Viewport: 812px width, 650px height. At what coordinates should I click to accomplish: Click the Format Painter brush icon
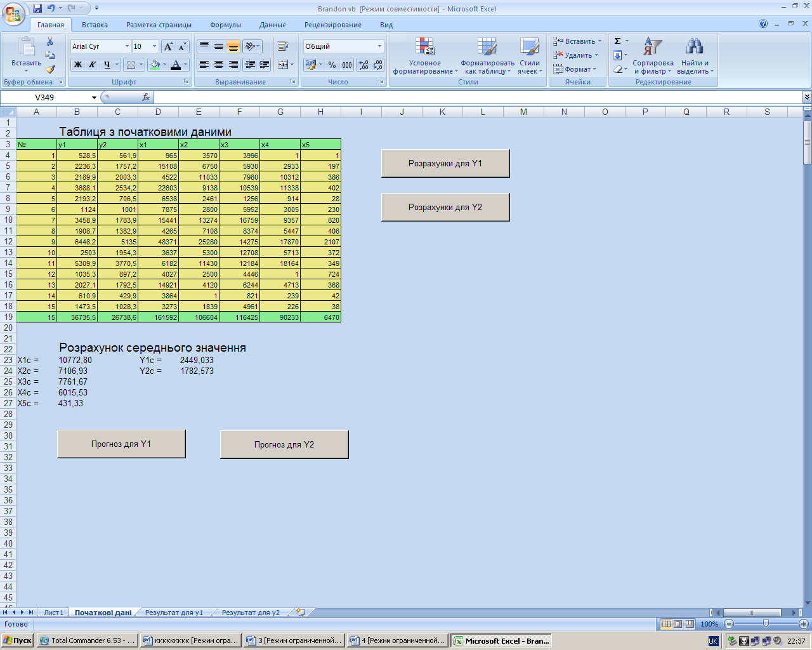(x=50, y=69)
